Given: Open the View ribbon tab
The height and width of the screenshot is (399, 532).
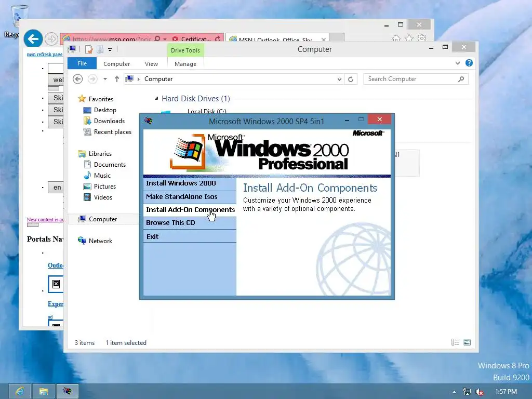Looking at the screenshot, I should point(151,64).
